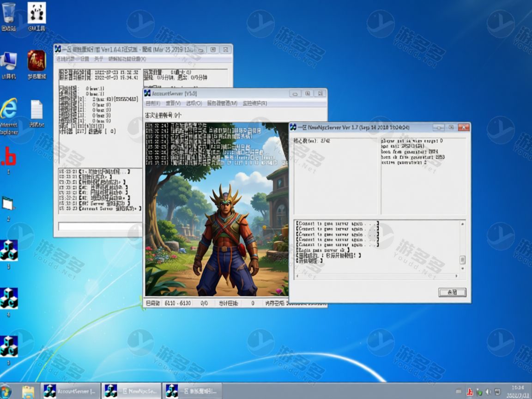532x399 pixels.
Task: Click the NewNpcServer log vertical scroll thumb
Action: click(x=462, y=260)
